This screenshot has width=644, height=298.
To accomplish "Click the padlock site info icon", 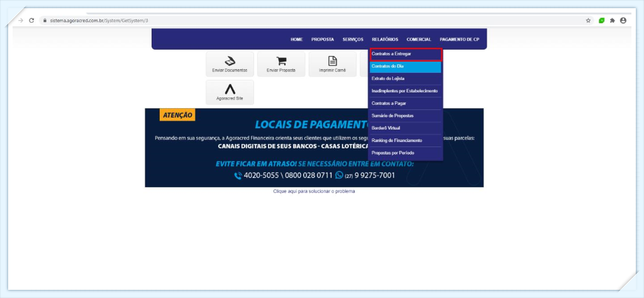I will [x=45, y=21].
